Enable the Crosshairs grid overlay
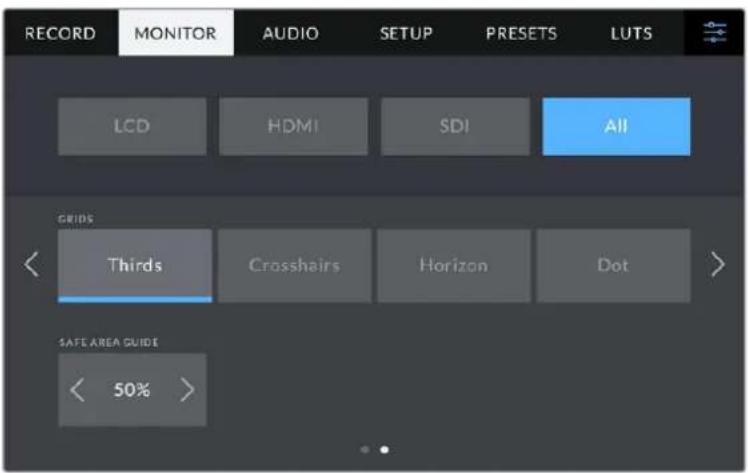The width and height of the screenshot is (748, 473). point(294,265)
